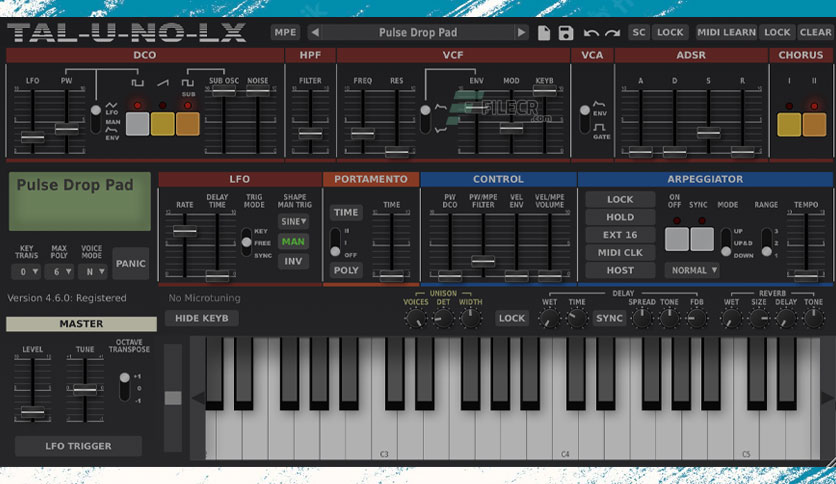Click the arpeggiator HOLD button
This screenshot has width=836, height=484.
click(x=620, y=217)
